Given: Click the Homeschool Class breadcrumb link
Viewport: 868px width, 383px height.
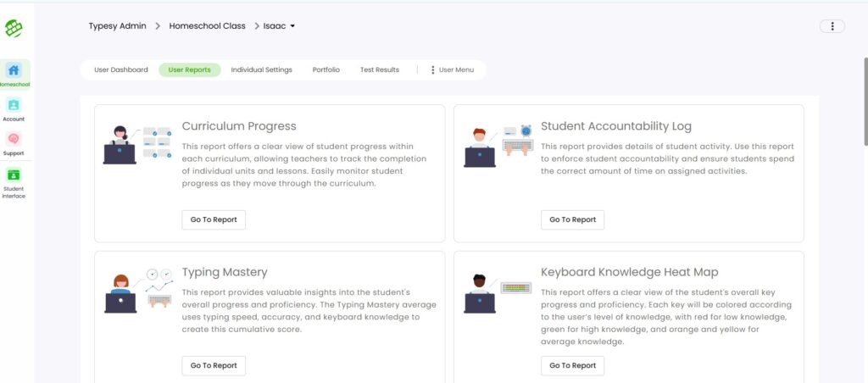Looking at the screenshot, I should coord(207,26).
